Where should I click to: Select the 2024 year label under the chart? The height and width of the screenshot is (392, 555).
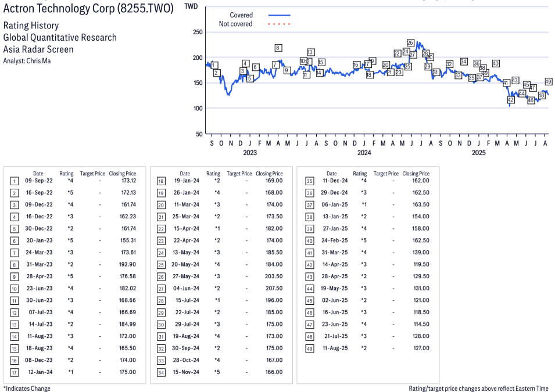click(x=364, y=153)
